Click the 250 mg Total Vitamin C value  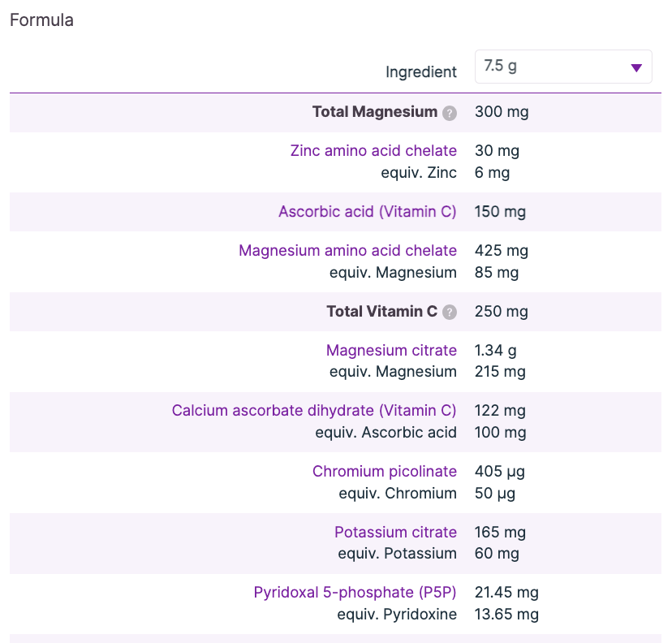tap(502, 311)
